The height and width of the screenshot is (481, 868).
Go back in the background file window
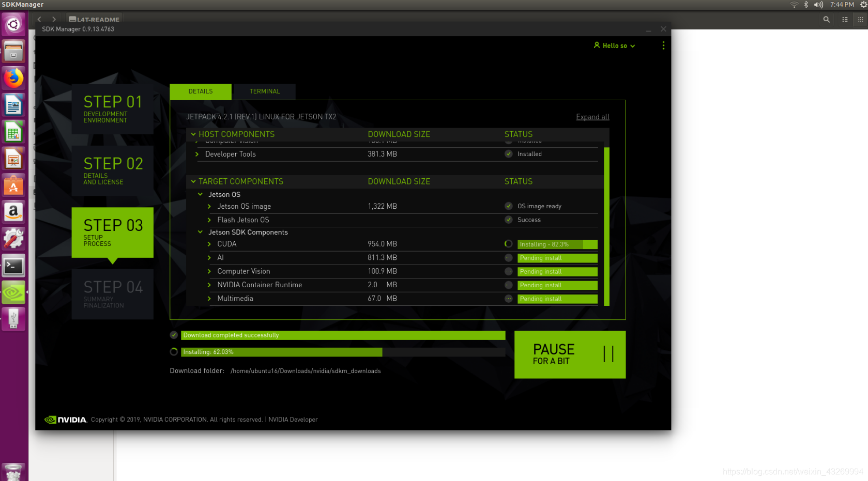click(x=39, y=19)
